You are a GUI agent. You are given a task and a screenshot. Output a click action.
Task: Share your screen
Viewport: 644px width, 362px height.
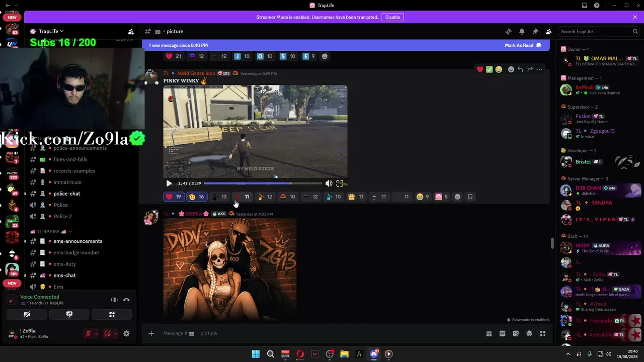click(x=69, y=314)
